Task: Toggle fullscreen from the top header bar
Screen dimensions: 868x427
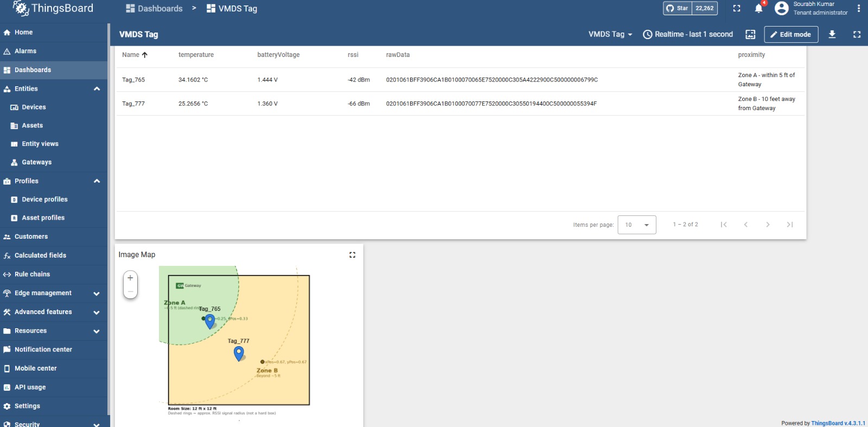Action: click(737, 8)
